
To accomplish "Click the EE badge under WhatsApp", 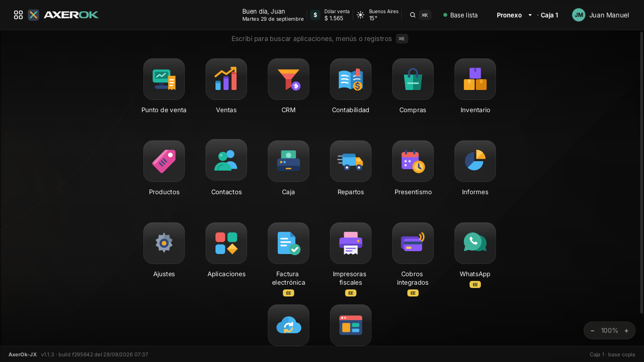I will [475, 285].
